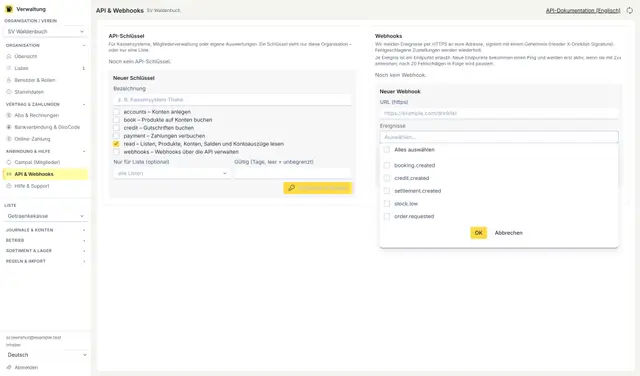Image resolution: width=640 pixels, height=376 pixels.
Task: Click the Verwaltung app logo icon
Action: tap(9, 9)
